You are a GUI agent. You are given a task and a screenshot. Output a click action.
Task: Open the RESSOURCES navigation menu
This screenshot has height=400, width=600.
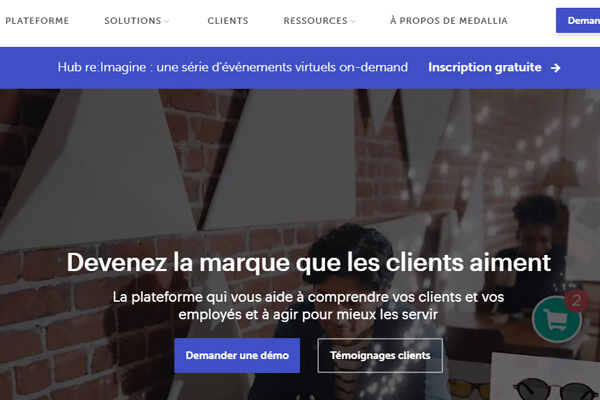(x=315, y=21)
